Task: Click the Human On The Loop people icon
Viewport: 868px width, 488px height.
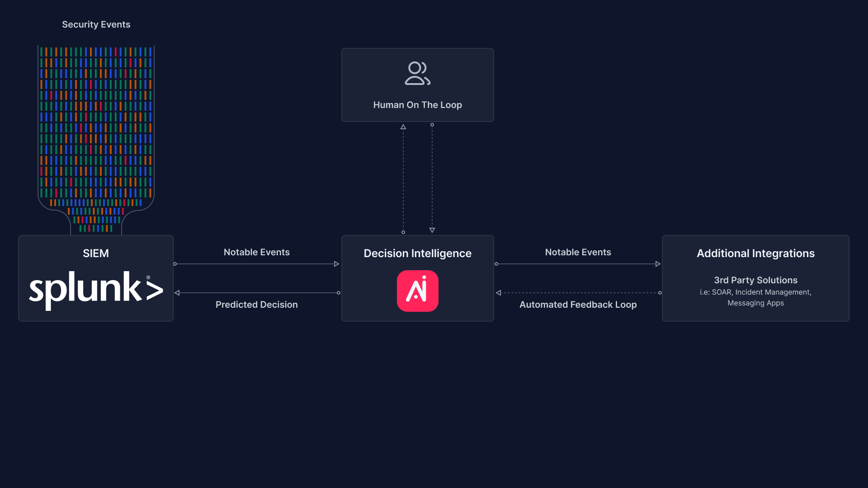Action: click(417, 73)
